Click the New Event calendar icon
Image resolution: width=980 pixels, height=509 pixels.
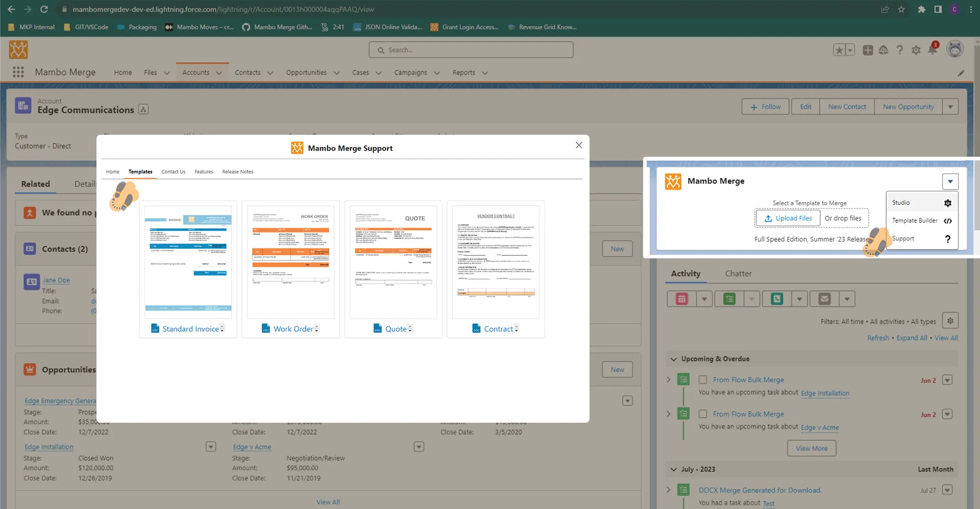pos(682,299)
